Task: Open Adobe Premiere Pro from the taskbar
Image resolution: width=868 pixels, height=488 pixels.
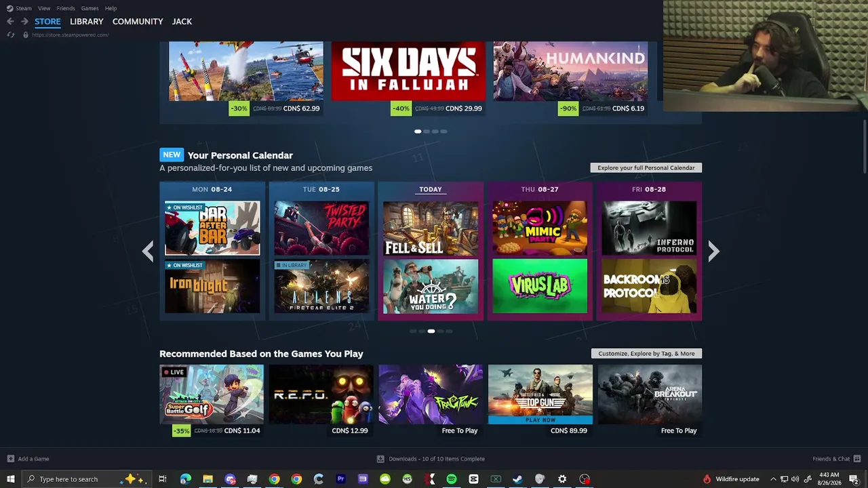Action: 340,479
